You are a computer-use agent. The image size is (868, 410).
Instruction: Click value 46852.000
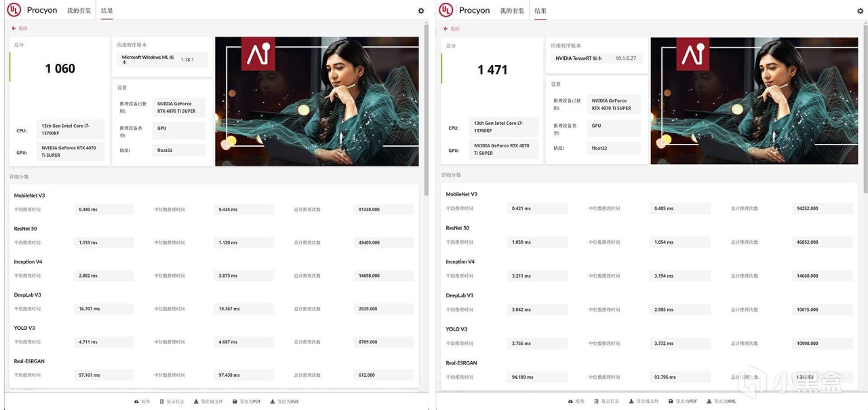click(x=823, y=242)
